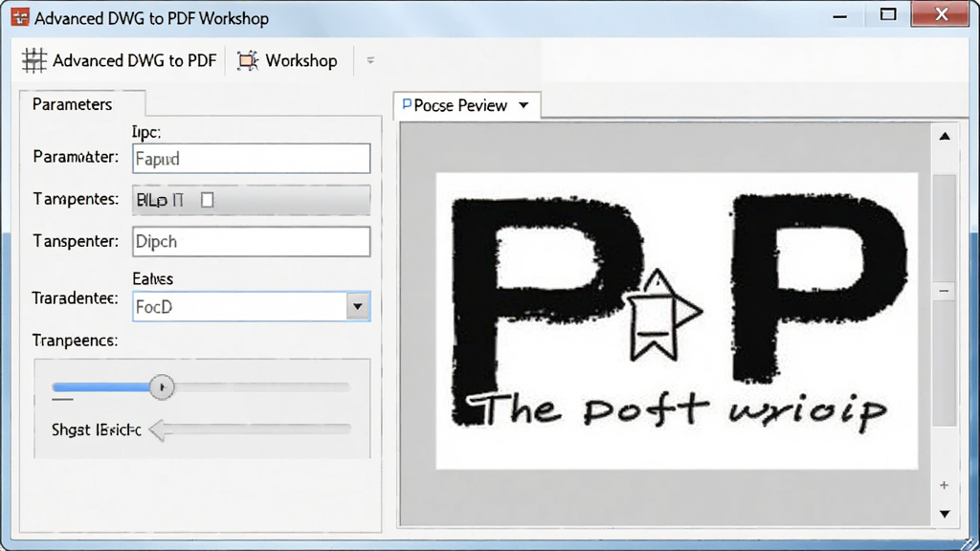This screenshot has width=980, height=551.
Task: Click the Advanced DWG to PDF toolbar label
Action: point(134,60)
